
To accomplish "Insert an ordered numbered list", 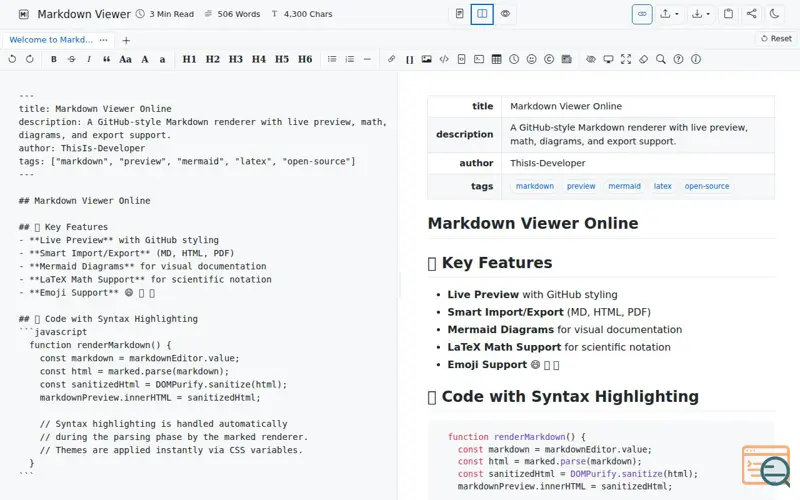I will pyautogui.click(x=349, y=59).
